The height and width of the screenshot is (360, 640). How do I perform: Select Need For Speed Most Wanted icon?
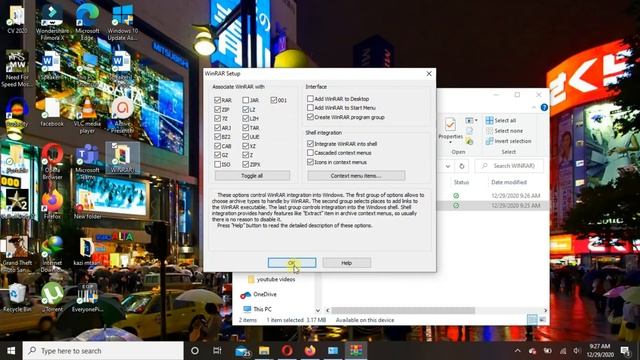(17, 69)
